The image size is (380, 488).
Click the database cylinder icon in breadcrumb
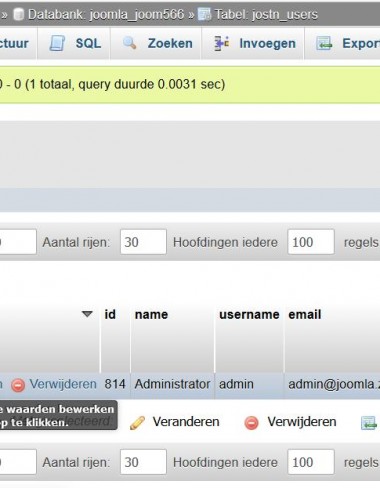(x=19, y=14)
